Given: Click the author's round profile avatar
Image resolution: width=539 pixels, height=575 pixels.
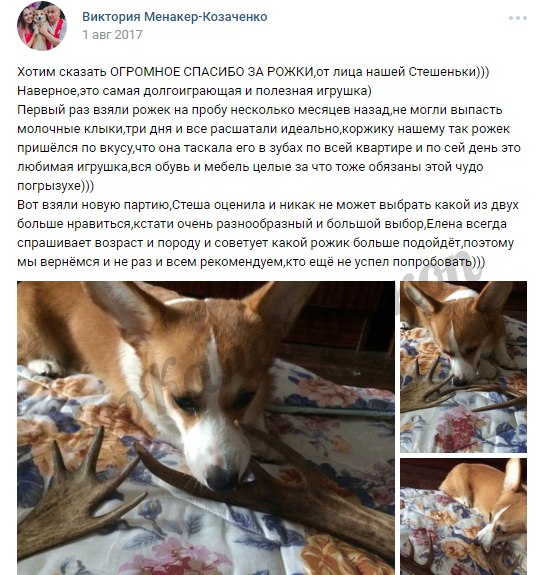Looking at the screenshot, I should (41, 26).
